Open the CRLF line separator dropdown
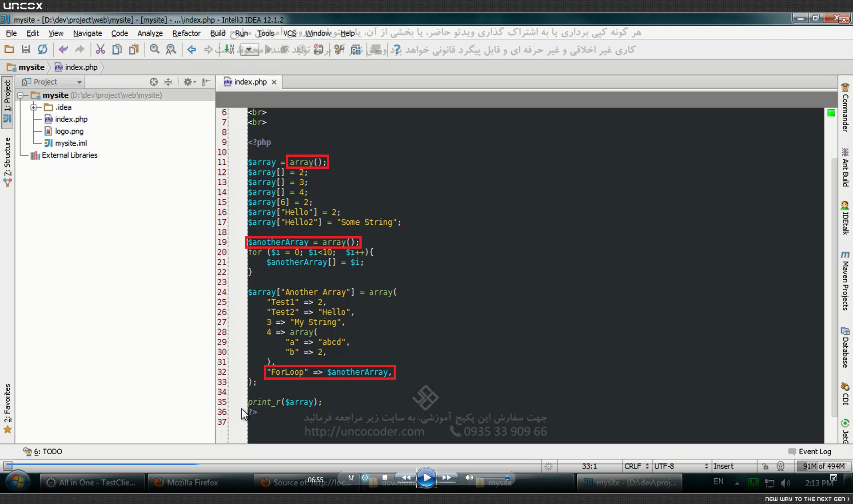The height and width of the screenshot is (504, 853). pos(637,466)
